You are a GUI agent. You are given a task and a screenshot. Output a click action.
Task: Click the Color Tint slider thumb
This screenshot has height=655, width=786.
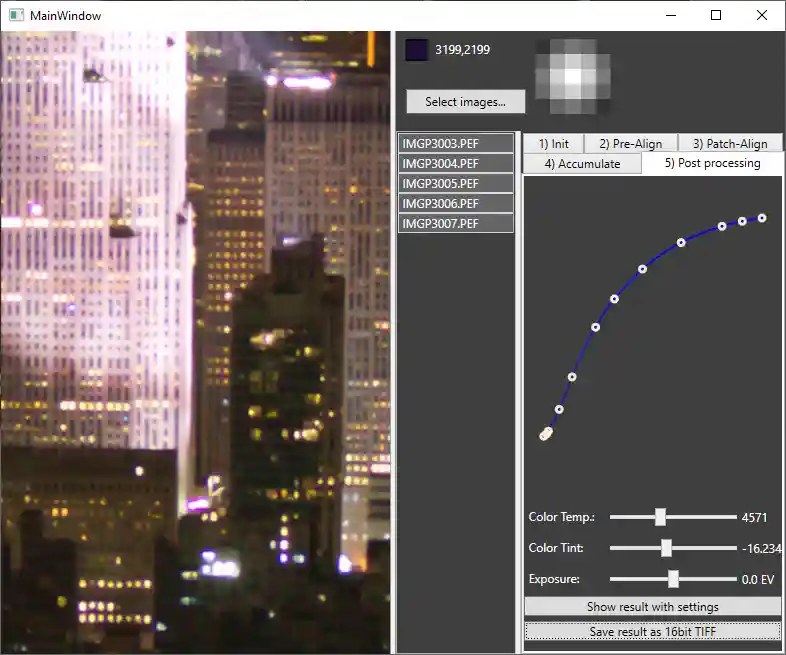666,548
